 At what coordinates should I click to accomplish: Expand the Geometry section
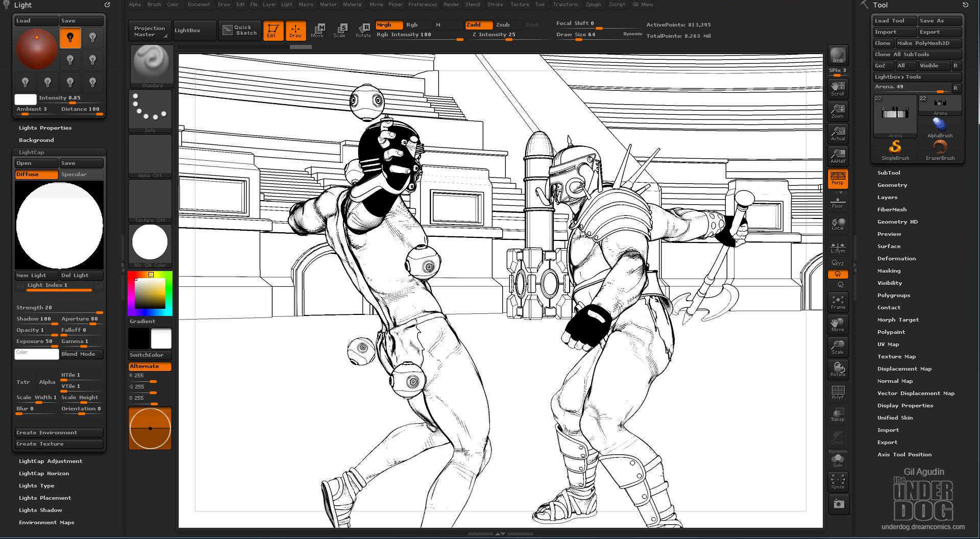pos(892,185)
